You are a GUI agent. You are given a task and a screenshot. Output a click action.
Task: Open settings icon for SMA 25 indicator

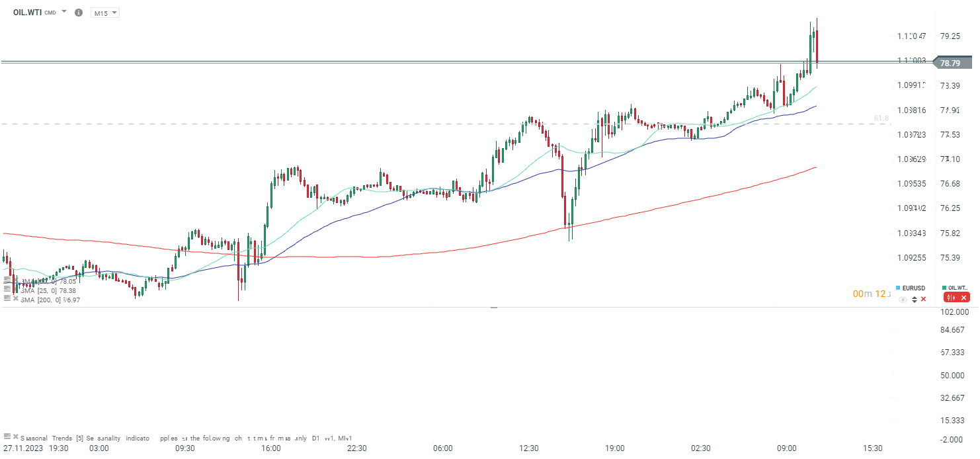pyautogui.click(x=7, y=290)
